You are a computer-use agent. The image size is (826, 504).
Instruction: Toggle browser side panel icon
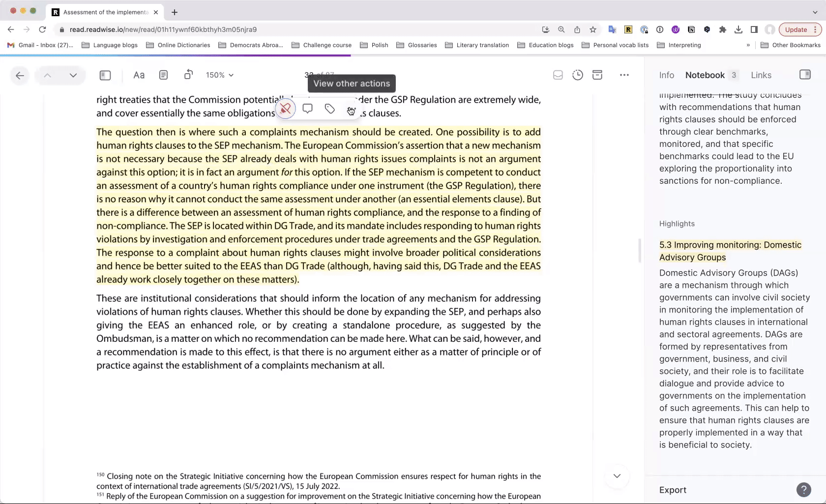coord(754,29)
